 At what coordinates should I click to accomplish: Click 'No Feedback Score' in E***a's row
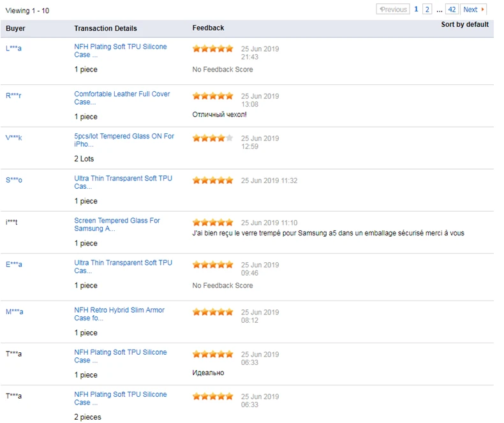coord(223,285)
